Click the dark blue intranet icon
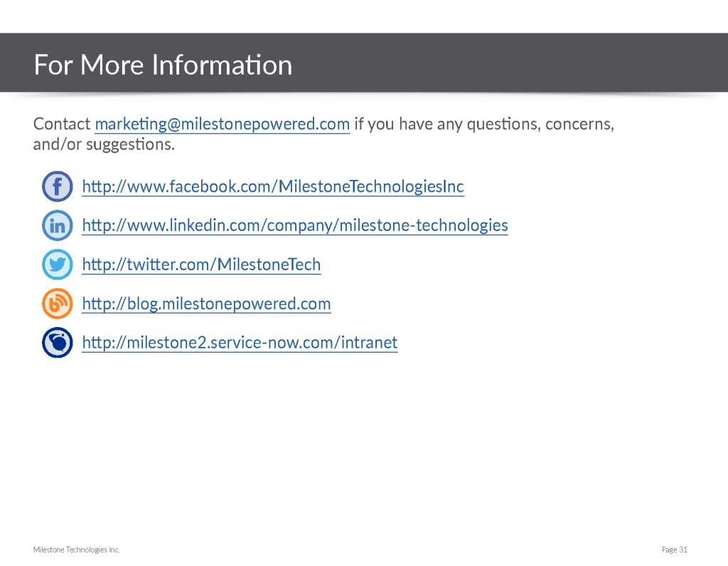 click(58, 343)
